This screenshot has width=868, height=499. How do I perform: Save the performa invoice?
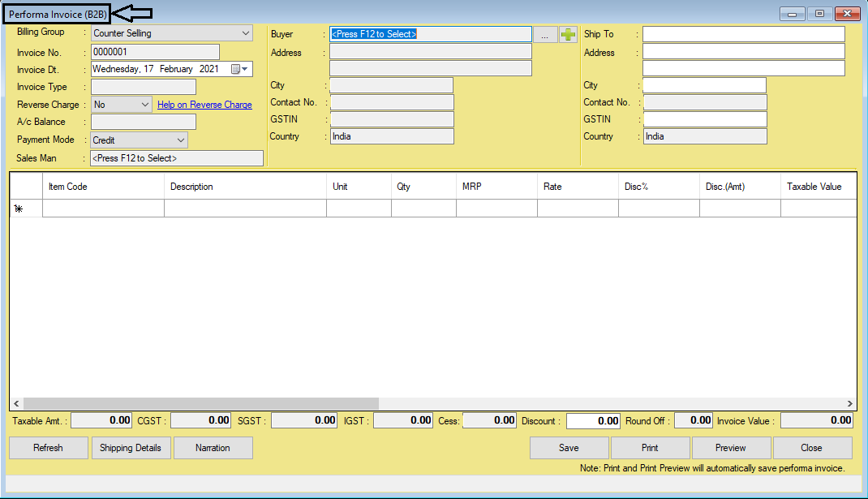pos(569,447)
